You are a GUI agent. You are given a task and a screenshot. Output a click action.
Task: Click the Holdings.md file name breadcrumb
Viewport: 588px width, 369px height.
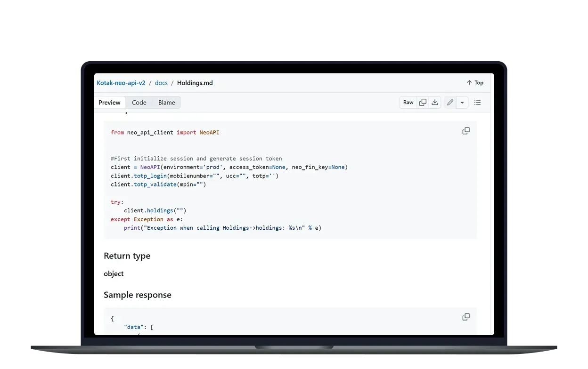(x=195, y=83)
